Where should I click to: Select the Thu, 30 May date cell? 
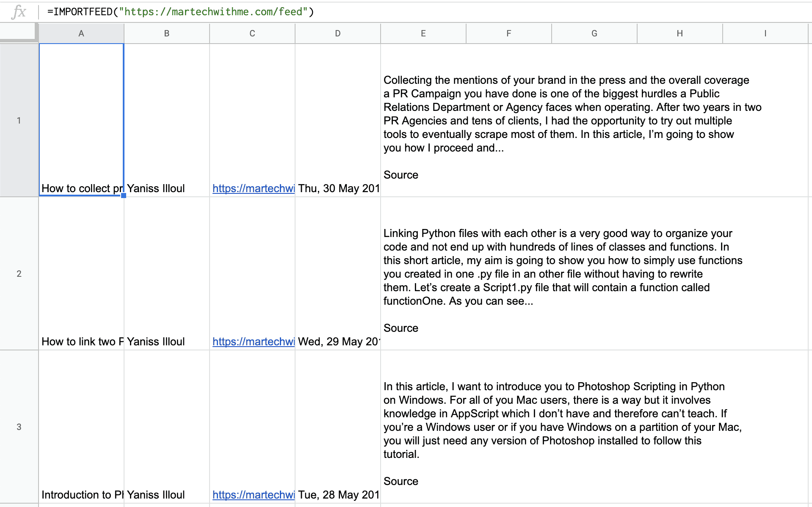tap(338, 120)
